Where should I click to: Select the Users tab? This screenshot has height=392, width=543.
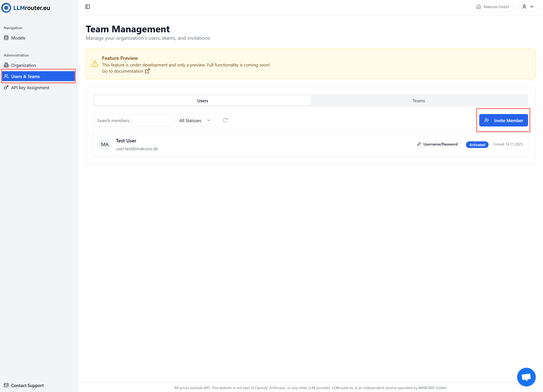click(x=203, y=101)
